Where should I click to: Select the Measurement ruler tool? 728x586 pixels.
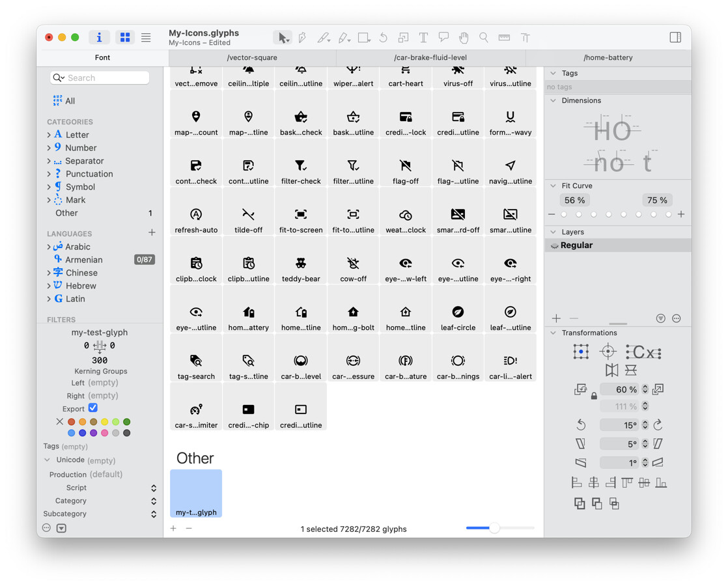(x=504, y=38)
